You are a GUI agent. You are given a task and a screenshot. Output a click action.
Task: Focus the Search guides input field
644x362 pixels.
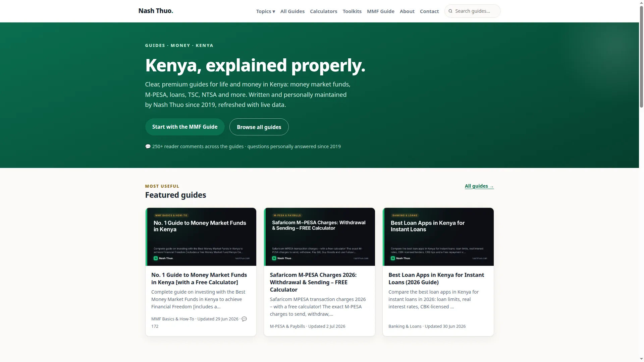coord(472,11)
